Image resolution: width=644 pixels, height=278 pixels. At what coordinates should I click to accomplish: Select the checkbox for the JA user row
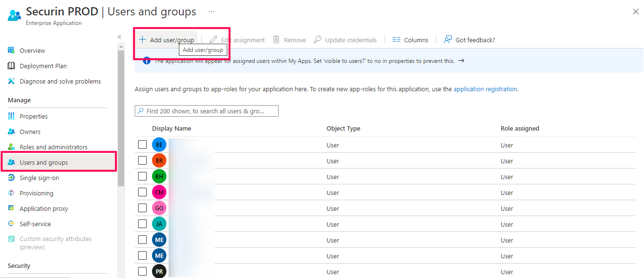click(x=142, y=224)
